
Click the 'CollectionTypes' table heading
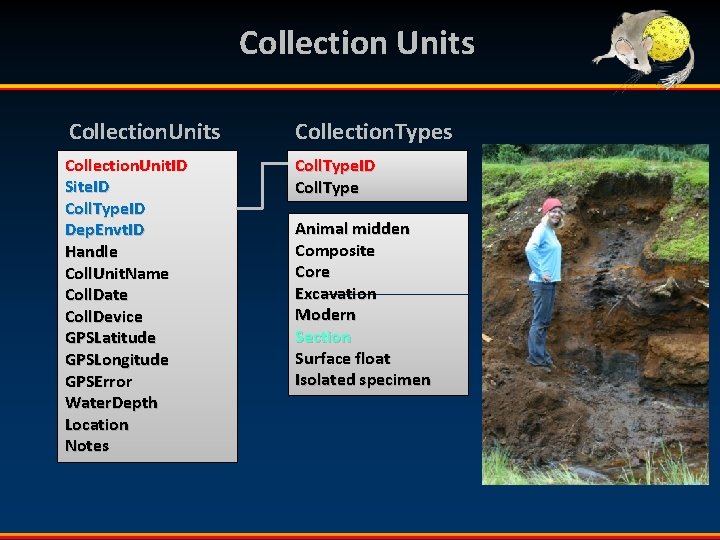coord(374,132)
